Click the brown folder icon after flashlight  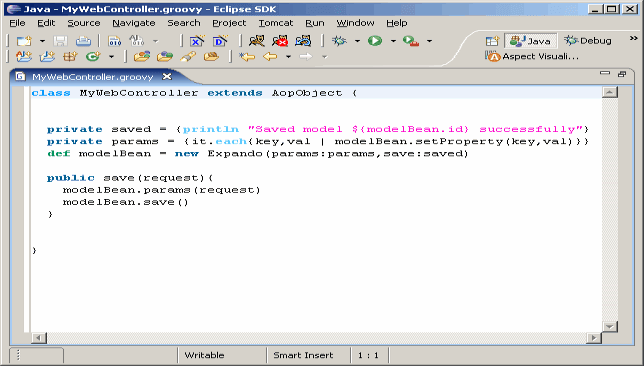211,56
